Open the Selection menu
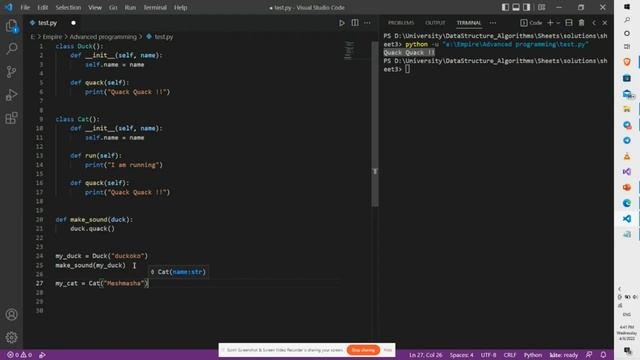The height and width of the screenshot is (360, 640). click(x=68, y=7)
